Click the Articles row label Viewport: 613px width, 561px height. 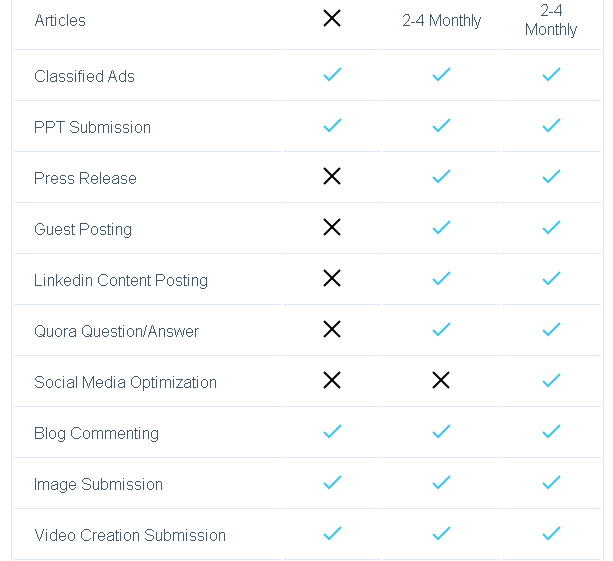pyautogui.click(x=60, y=20)
